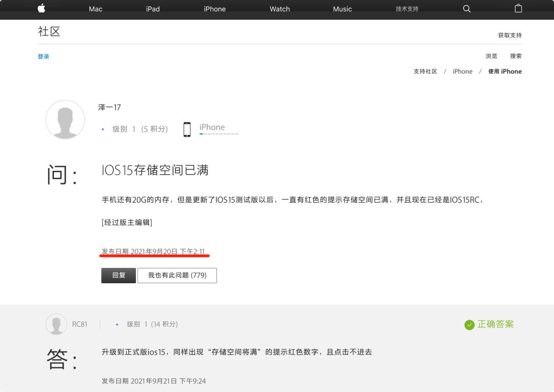The height and width of the screenshot is (392, 554).
Task: Click the Apple logo in the navigation bar
Action: tap(41, 9)
